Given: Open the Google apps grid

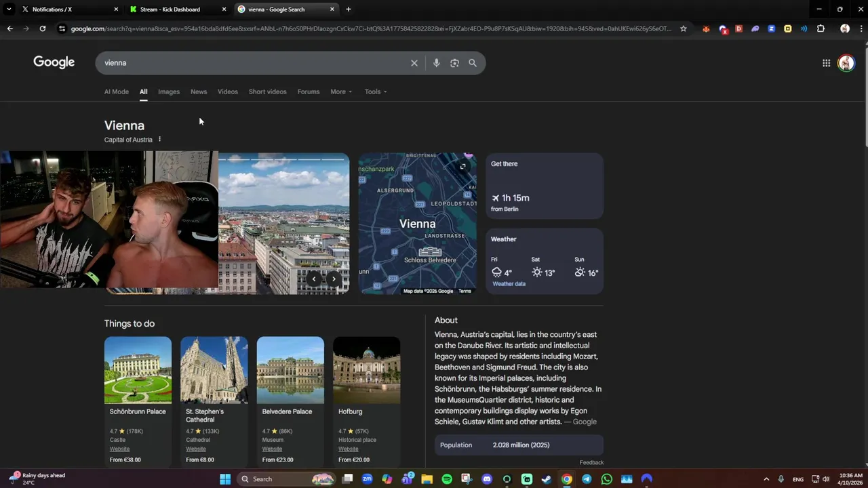Looking at the screenshot, I should [826, 63].
